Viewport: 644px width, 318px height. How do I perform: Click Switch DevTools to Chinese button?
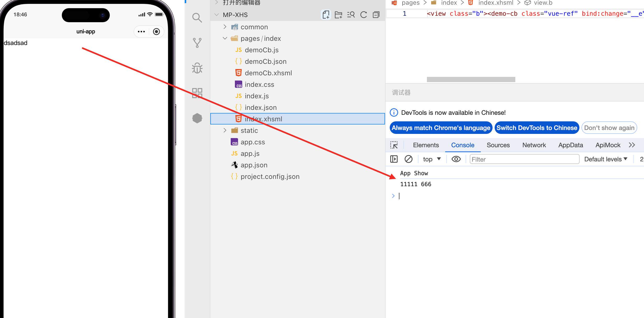(537, 128)
